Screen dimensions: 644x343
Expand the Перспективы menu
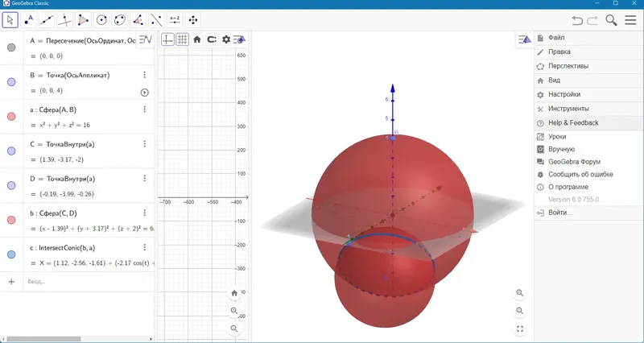589,66
